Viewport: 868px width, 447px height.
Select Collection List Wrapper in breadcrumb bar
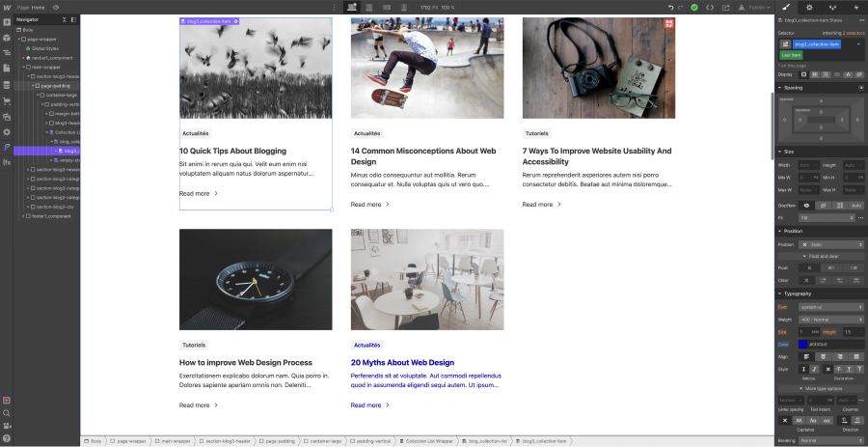[x=425, y=441]
